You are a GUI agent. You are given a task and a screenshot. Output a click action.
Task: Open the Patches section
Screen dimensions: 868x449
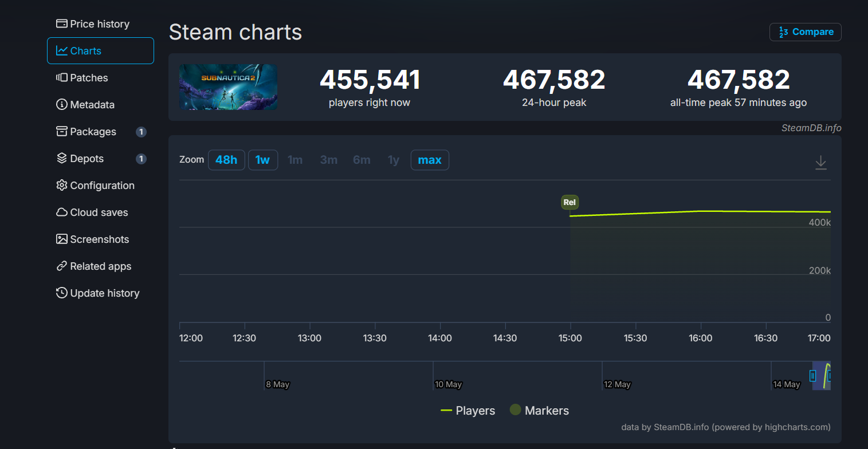[100, 78]
